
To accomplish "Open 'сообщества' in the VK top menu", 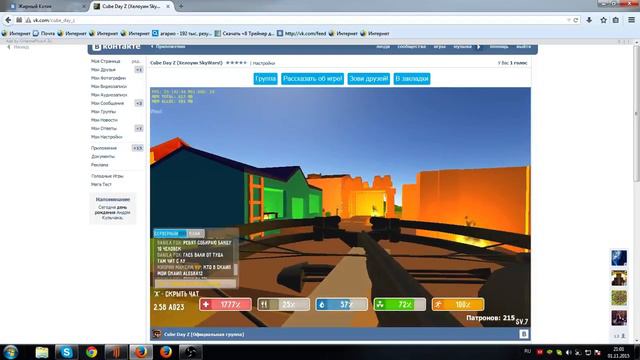I will coord(411,47).
